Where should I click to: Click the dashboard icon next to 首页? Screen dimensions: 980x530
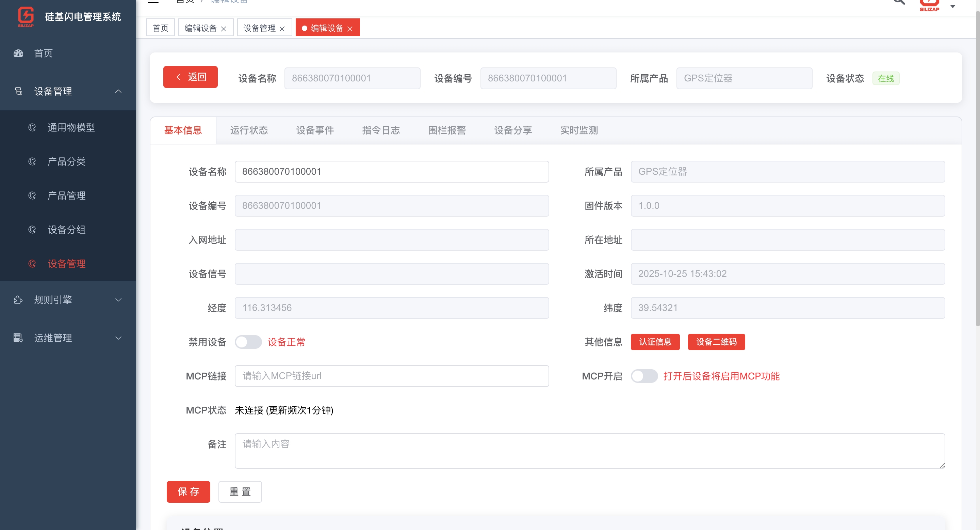pyautogui.click(x=18, y=53)
